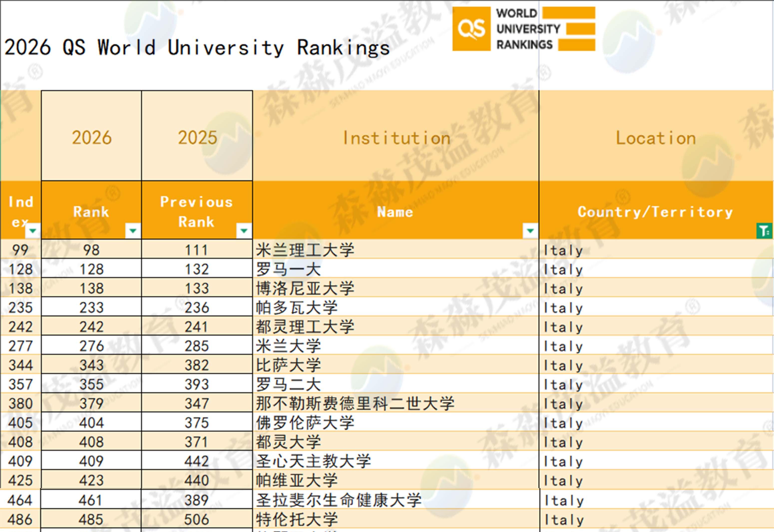Screen dimensions: 774x532
Task: Click Italy cell in 罗马一大 row
Action: [x=563, y=269]
